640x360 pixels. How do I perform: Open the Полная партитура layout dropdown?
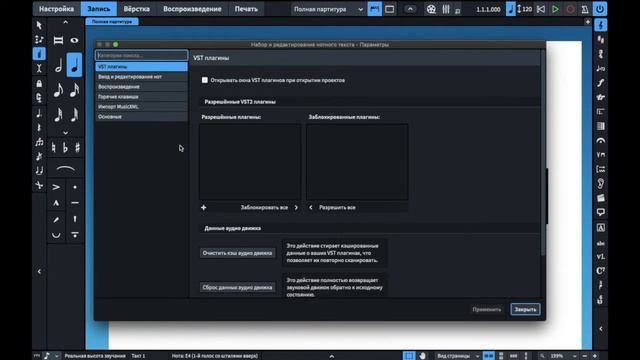tap(328, 9)
